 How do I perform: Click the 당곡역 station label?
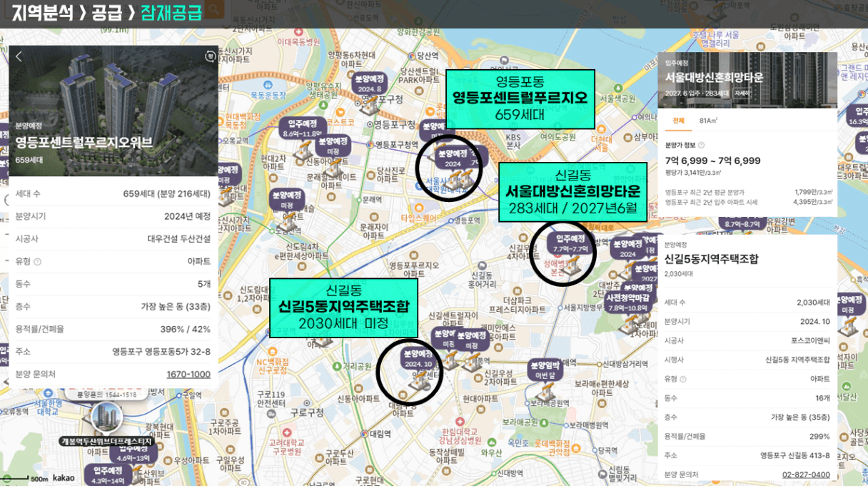click(607, 450)
